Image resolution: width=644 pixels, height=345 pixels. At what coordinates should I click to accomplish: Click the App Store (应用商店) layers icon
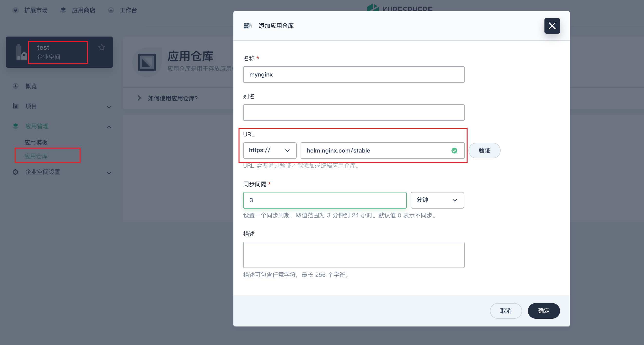pos(63,10)
